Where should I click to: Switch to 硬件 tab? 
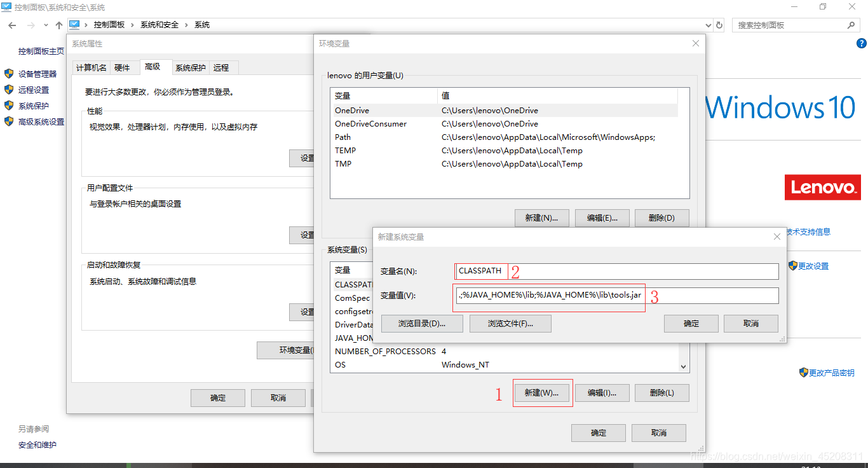(122, 68)
